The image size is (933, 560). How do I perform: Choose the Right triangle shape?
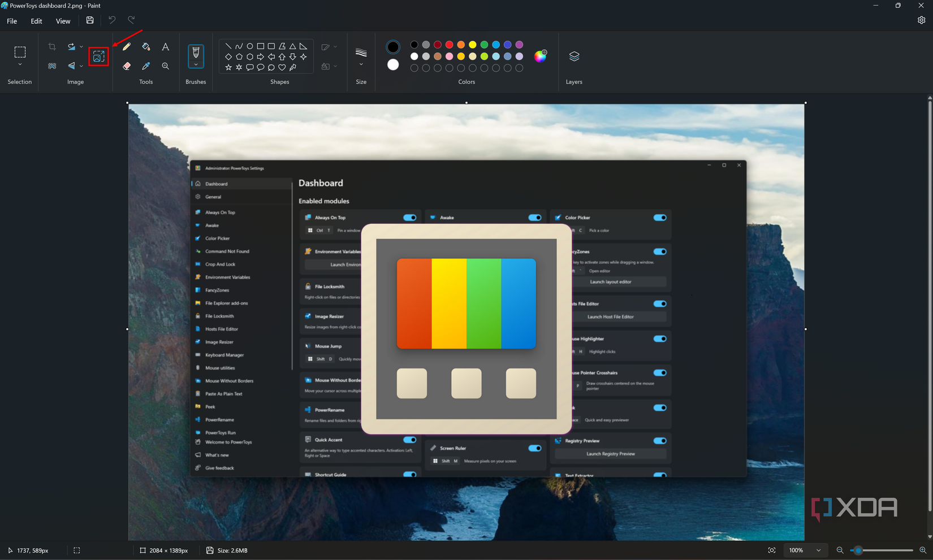point(304,46)
